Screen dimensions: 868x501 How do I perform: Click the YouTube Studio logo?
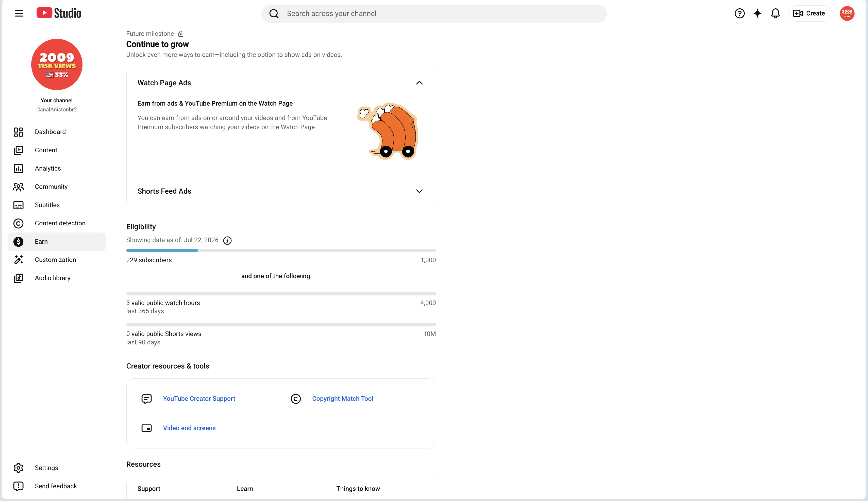coord(59,13)
